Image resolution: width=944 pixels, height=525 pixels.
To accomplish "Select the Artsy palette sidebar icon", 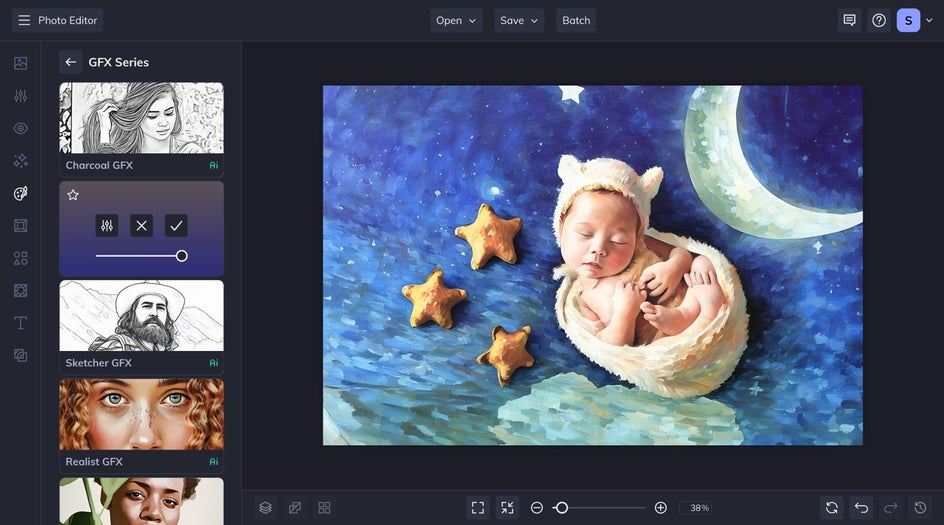I will (20, 193).
